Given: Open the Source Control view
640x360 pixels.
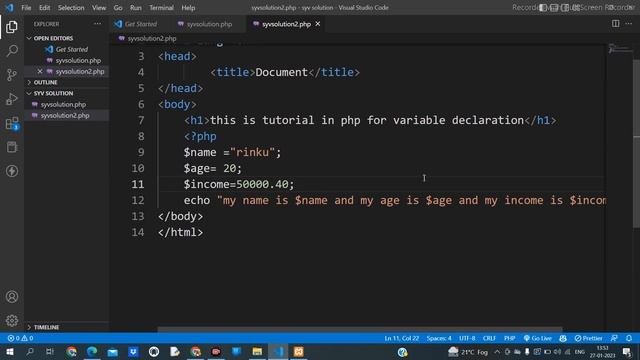Looking at the screenshot, I should [12, 75].
